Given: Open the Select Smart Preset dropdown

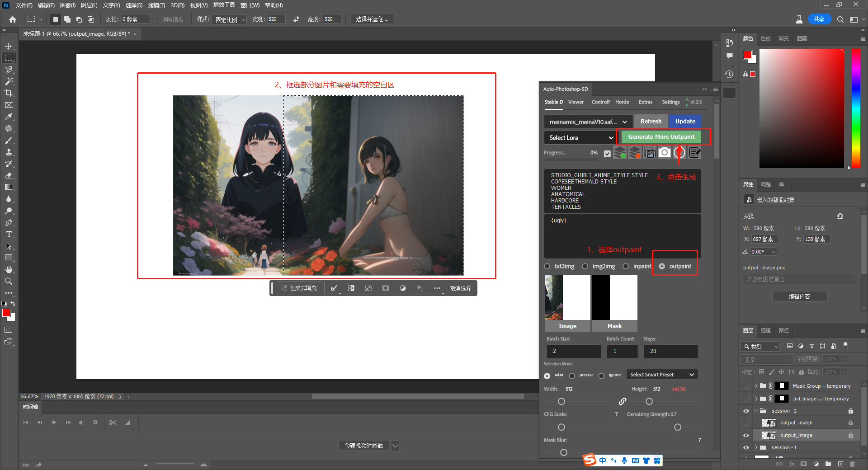Looking at the screenshot, I should click(x=661, y=374).
